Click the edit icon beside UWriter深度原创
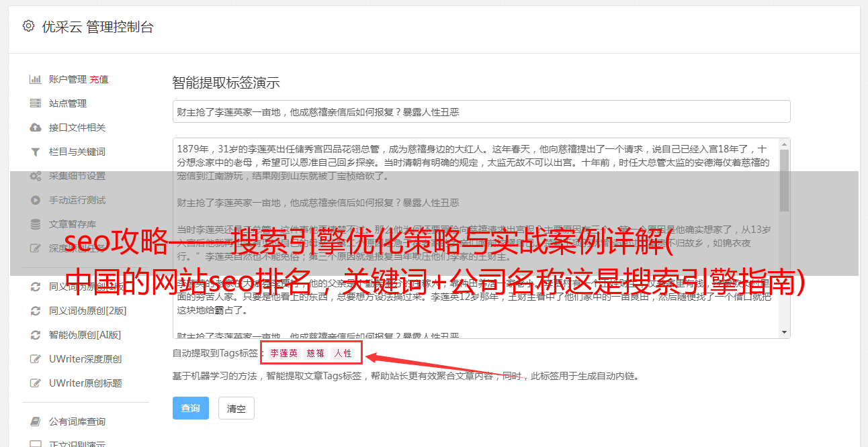The width and height of the screenshot is (868, 447). click(x=36, y=359)
